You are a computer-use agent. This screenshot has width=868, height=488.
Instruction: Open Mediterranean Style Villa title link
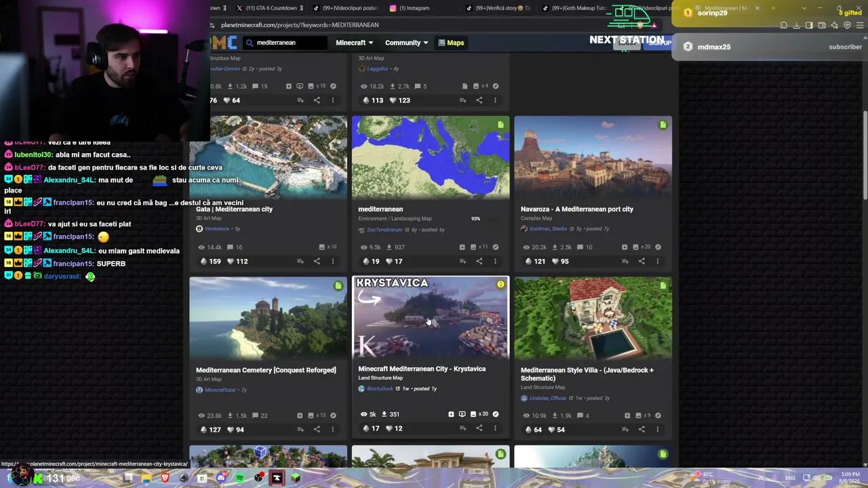click(587, 374)
